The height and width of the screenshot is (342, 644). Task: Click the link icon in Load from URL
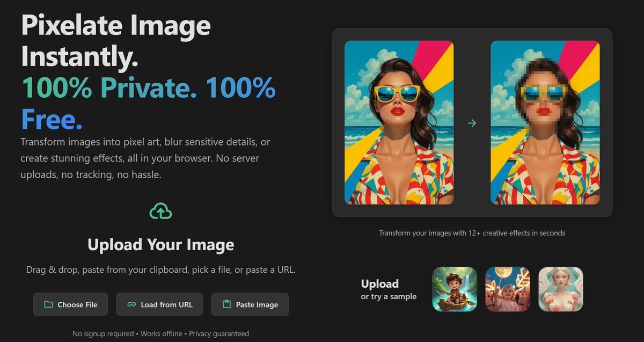pos(131,304)
